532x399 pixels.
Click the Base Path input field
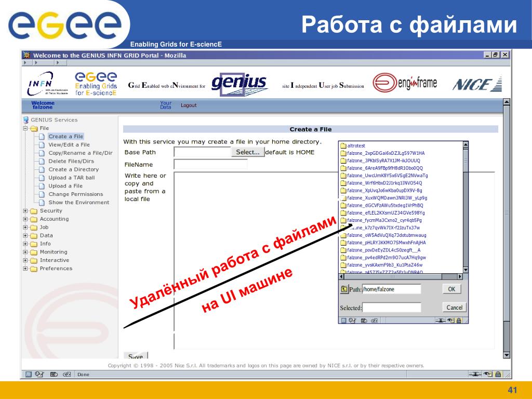tap(203, 152)
